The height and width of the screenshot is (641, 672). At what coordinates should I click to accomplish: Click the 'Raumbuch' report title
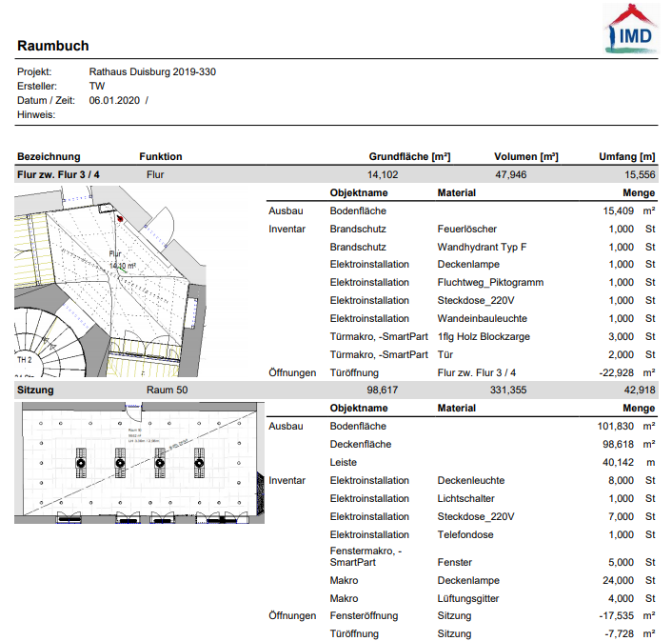[53, 46]
